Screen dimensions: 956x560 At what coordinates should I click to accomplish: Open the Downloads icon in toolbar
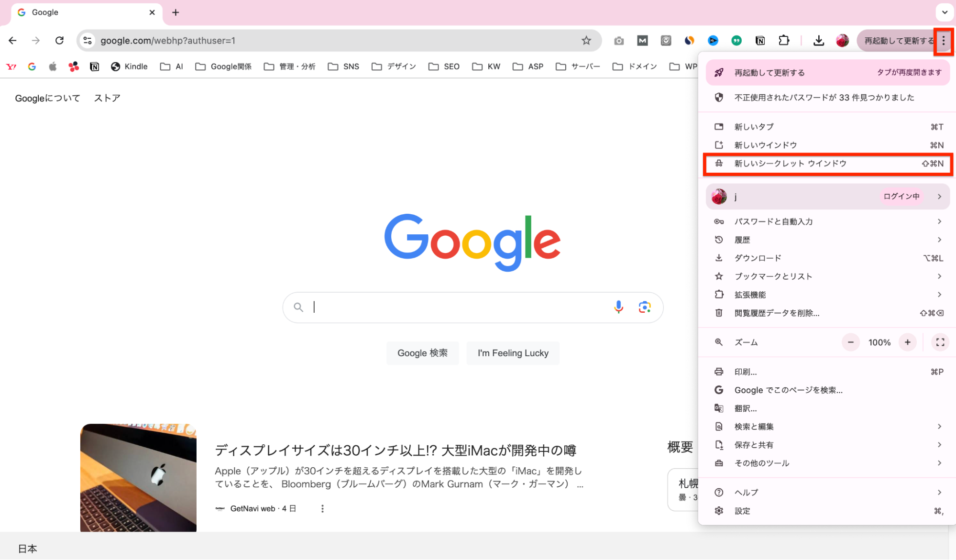[818, 41]
